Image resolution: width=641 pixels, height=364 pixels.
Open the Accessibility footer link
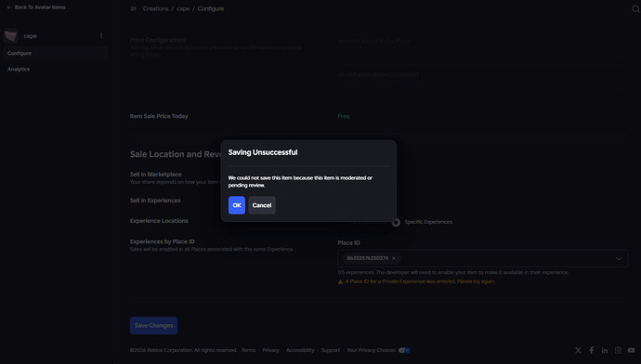[300, 350]
